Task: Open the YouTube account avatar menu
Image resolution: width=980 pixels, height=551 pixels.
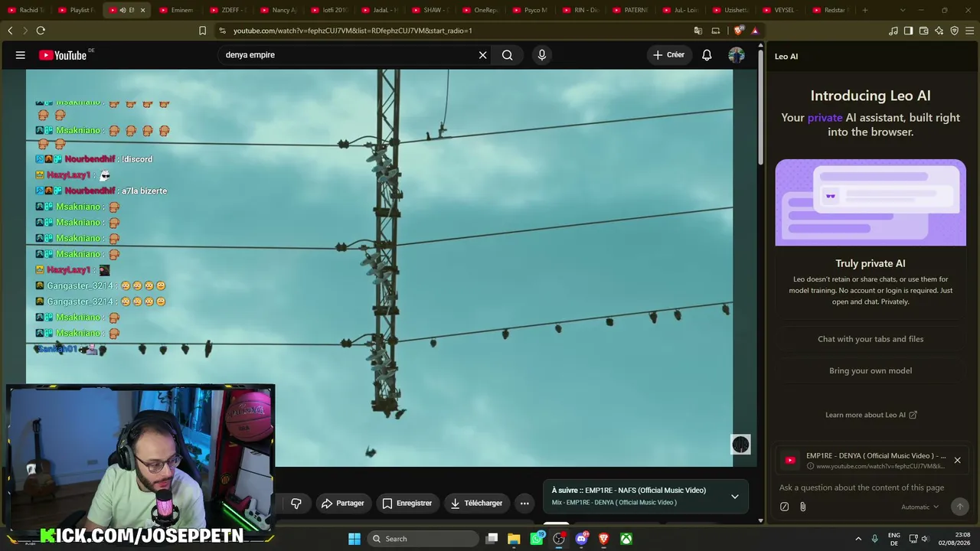Action: click(736, 55)
